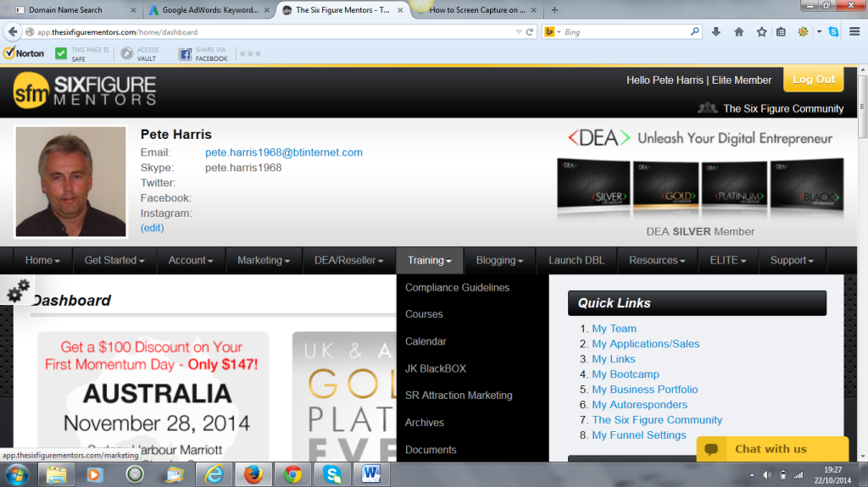The width and height of the screenshot is (868, 487).
Task: Open Windows Media Player taskbar icon
Action: (95, 475)
